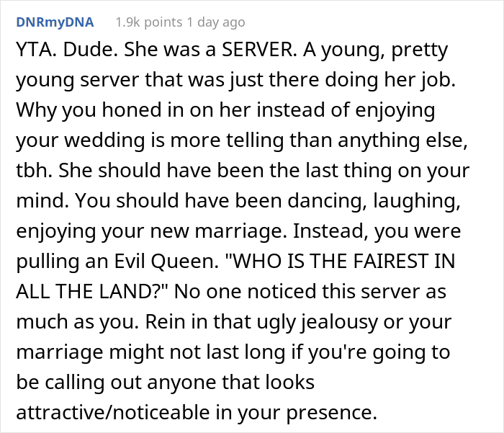Click the word "dancing" in the comment
The image size is (504, 433).
(324, 201)
